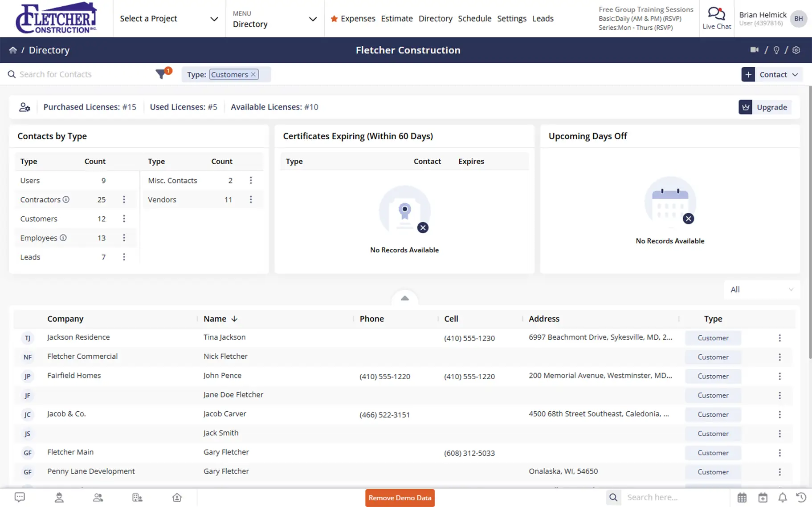This screenshot has height=507, width=812.
Task: Open the filter funnel icon
Action: (x=161, y=74)
